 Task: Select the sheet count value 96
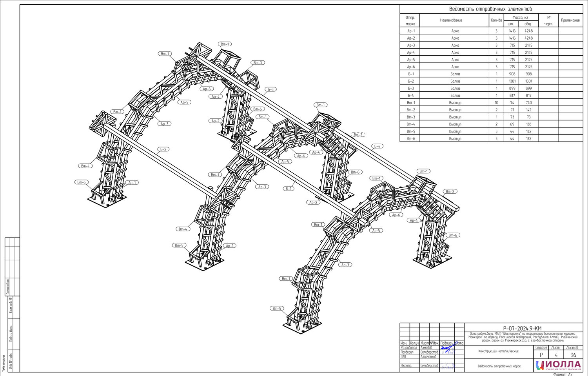point(573,355)
